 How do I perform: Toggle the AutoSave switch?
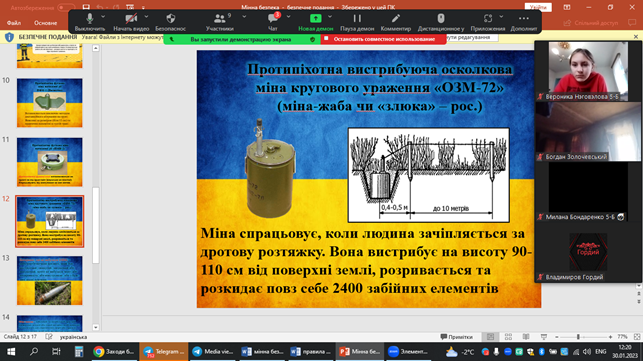click(66, 7)
